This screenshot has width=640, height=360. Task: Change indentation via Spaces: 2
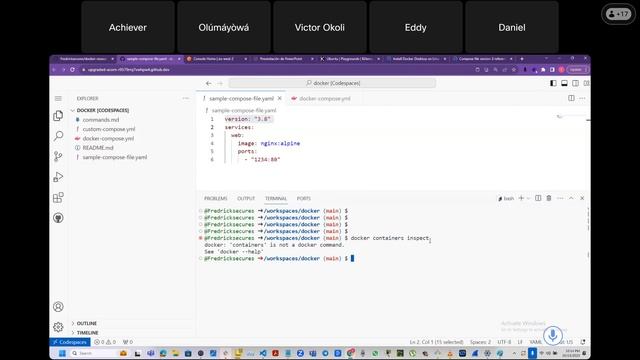tap(480, 342)
